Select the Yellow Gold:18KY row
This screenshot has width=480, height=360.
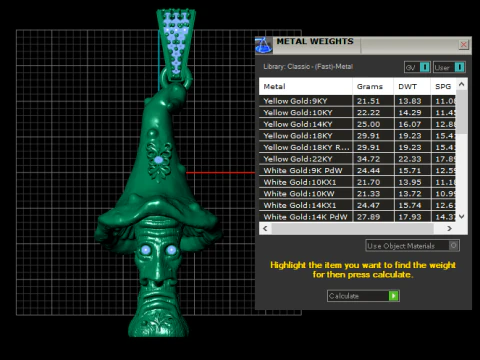tap(357, 136)
